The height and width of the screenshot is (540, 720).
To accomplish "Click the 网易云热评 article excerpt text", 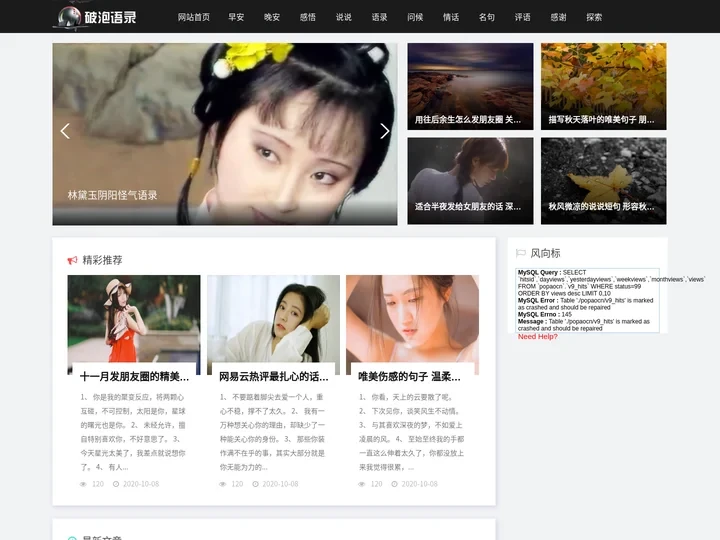I will point(273,432).
